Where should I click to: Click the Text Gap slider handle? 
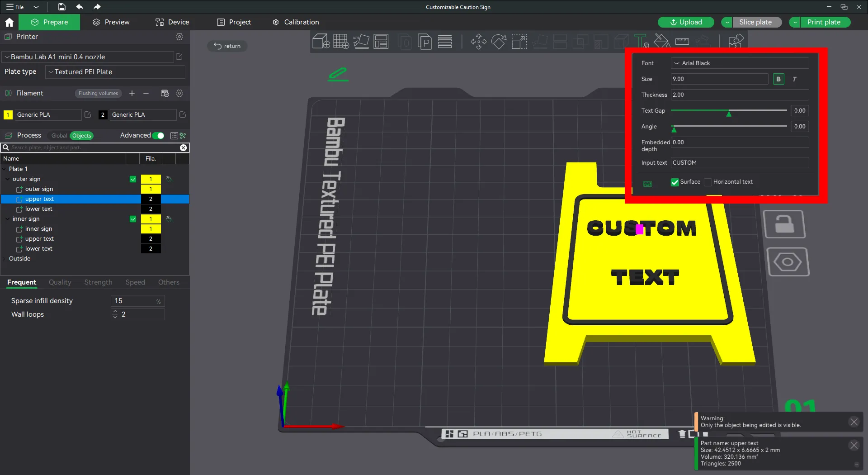[729, 114]
